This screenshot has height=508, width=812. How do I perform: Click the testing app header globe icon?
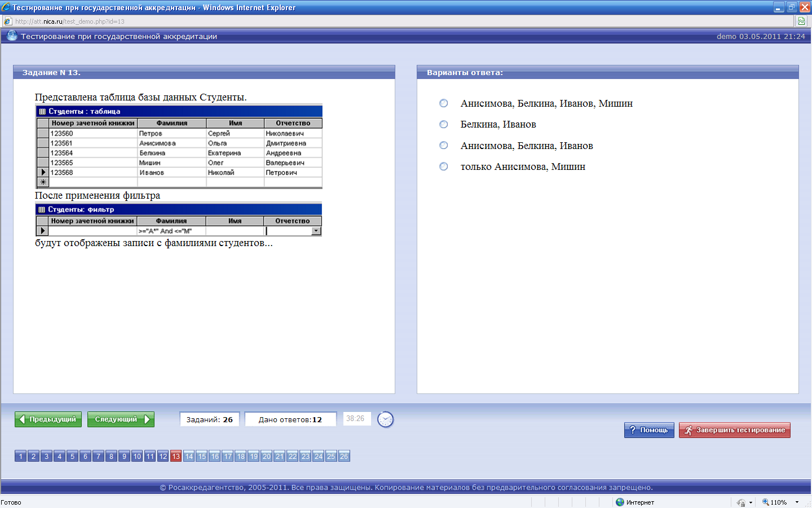click(x=12, y=36)
